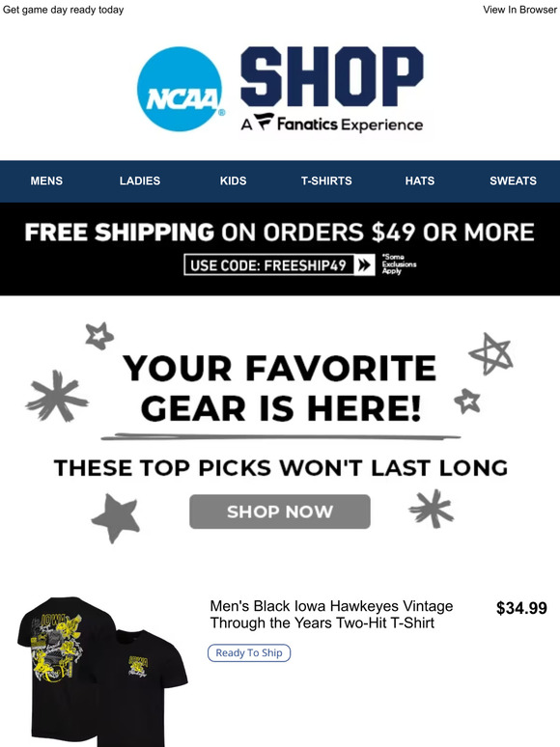Open the LADIES category

140,181
